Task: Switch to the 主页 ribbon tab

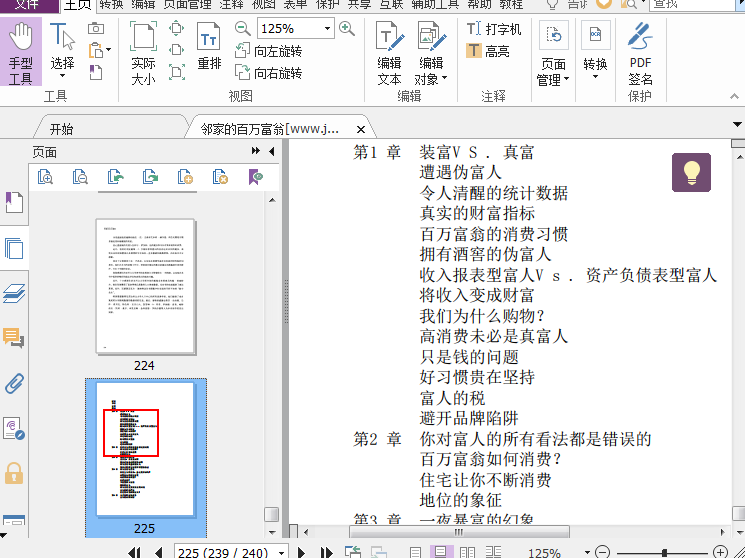Action: (x=77, y=5)
